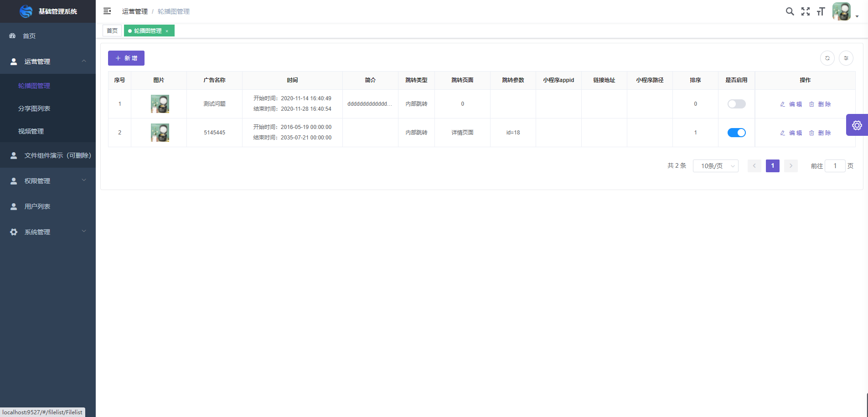This screenshot has height=417, width=868.
Task: Enable the 是否启用 switch for 测试问题
Action: pyautogui.click(x=736, y=104)
